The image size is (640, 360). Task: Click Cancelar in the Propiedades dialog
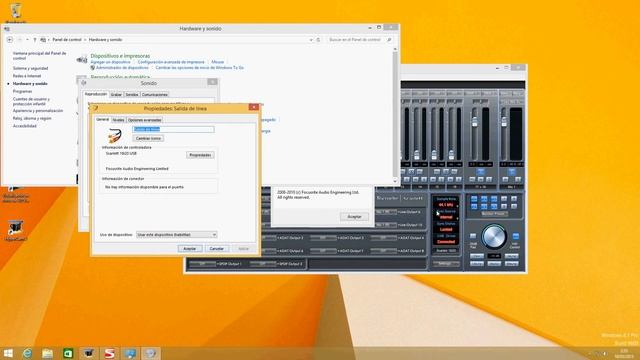(216, 249)
